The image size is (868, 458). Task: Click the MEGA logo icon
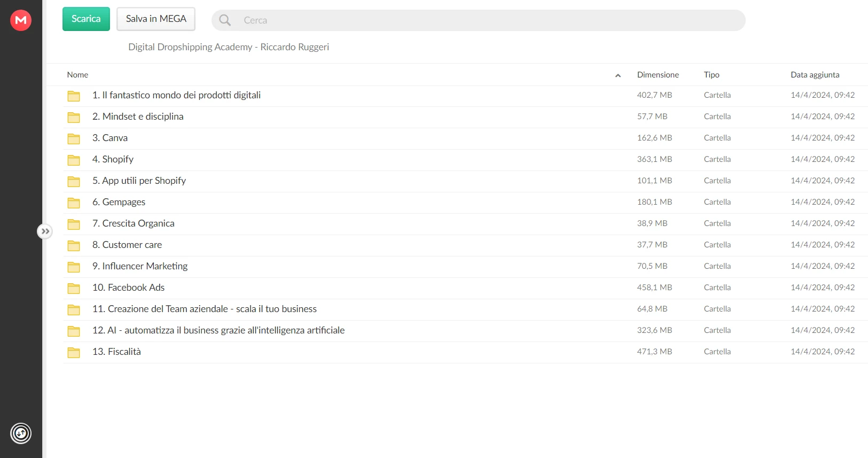21,20
